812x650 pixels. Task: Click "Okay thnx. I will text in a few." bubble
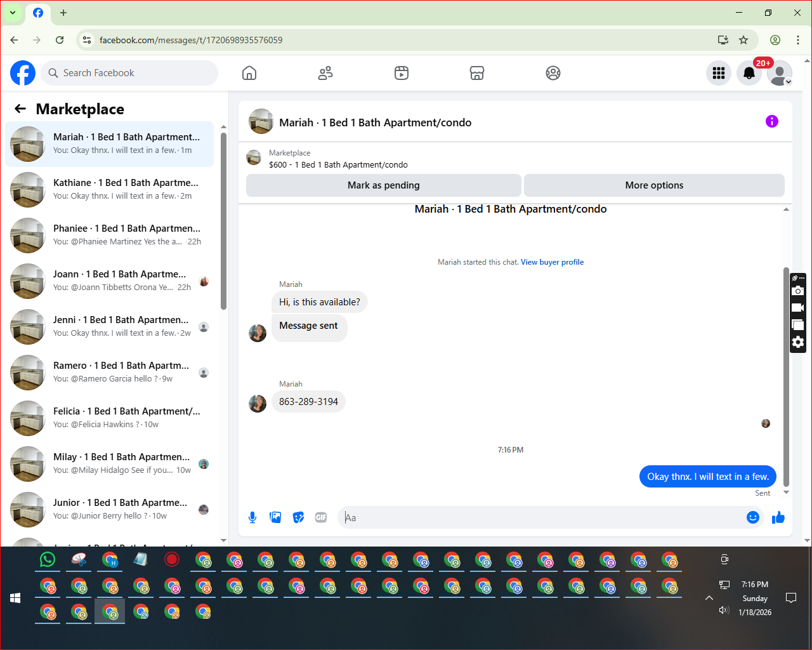[x=708, y=477]
